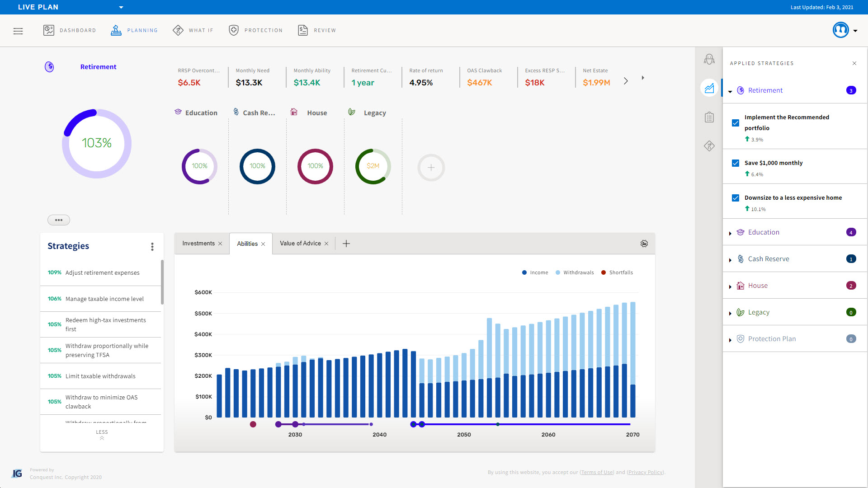868x488 pixels.
Task: Uncheck Downsize to a less expensive home
Action: click(x=736, y=198)
